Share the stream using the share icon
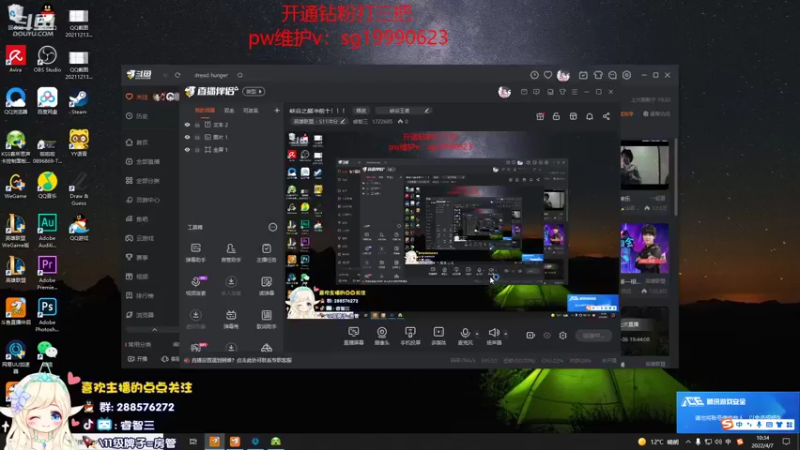The image size is (800, 450). [606, 116]
